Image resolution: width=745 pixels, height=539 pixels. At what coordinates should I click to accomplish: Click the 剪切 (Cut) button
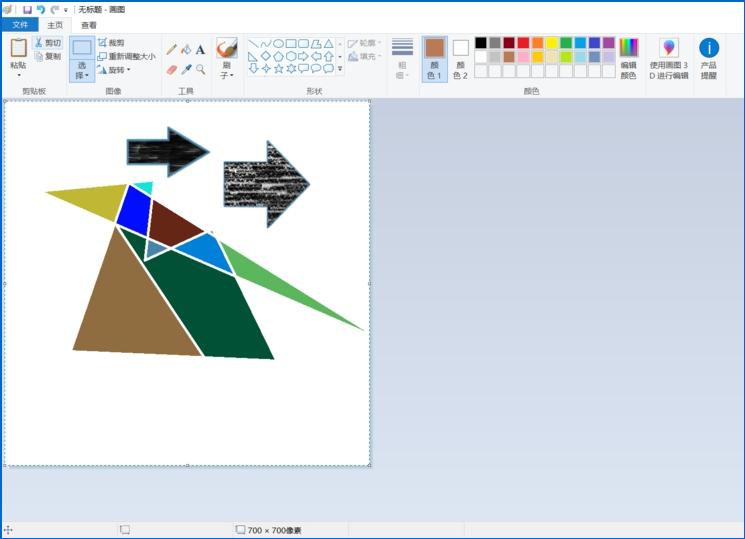point(48,43)
